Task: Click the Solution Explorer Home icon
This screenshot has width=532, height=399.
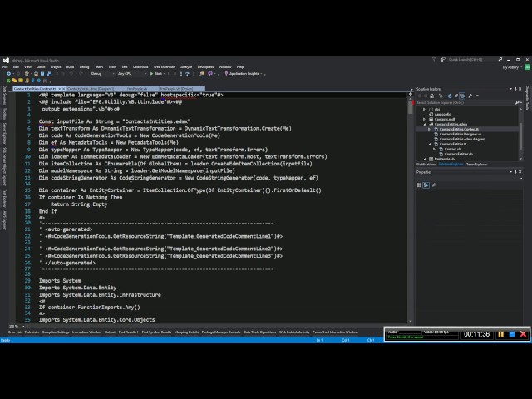Action: point(431,96)
